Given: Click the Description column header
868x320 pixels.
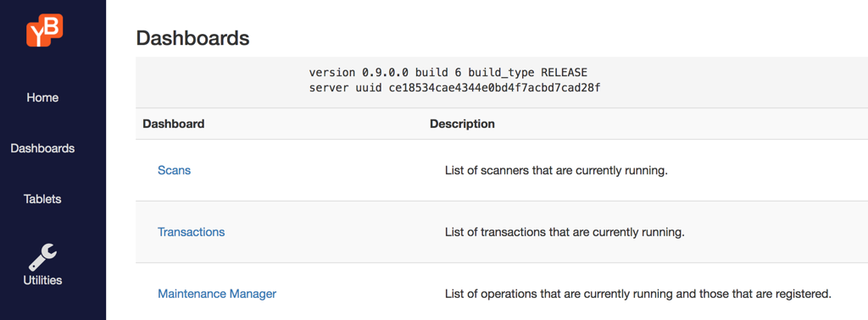Looking at the screenshot, I should click(x=462, y=124).
